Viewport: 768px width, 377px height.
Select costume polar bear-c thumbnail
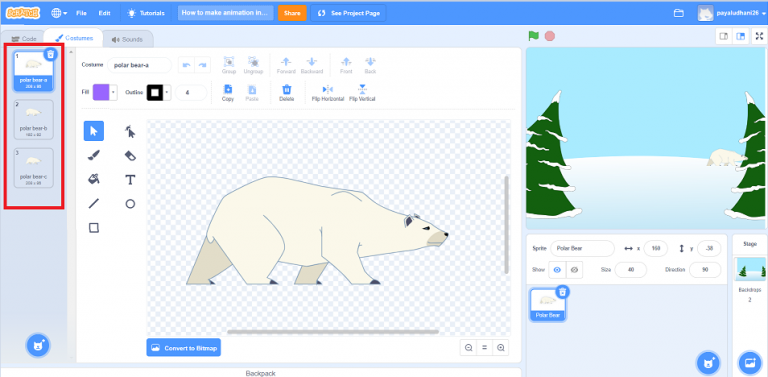click(34, 168)
